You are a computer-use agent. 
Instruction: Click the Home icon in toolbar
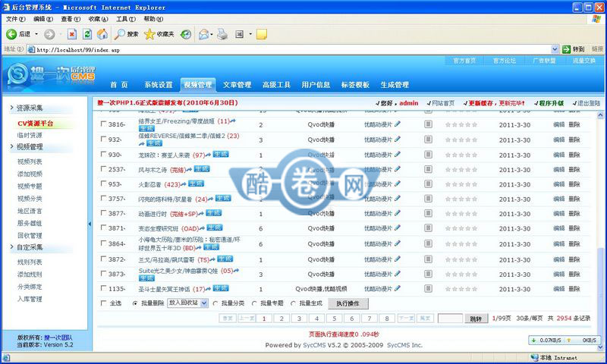[102, 34]
